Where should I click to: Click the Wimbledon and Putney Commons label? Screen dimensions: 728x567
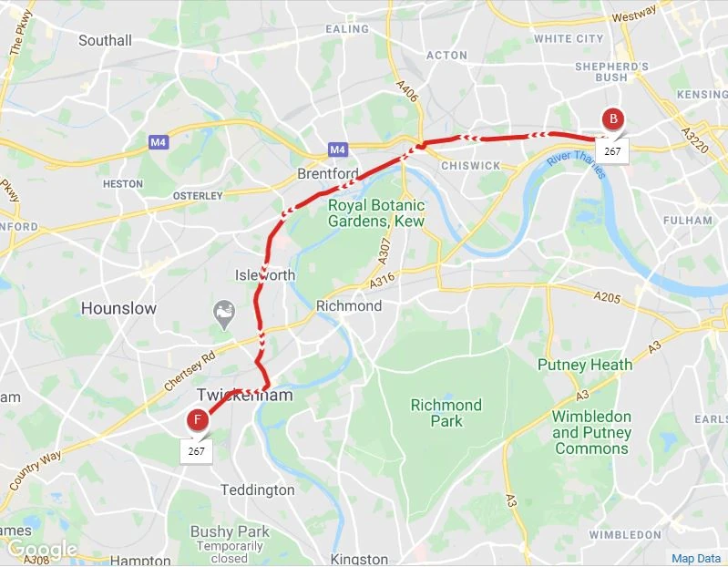click(x=591, y=432)
